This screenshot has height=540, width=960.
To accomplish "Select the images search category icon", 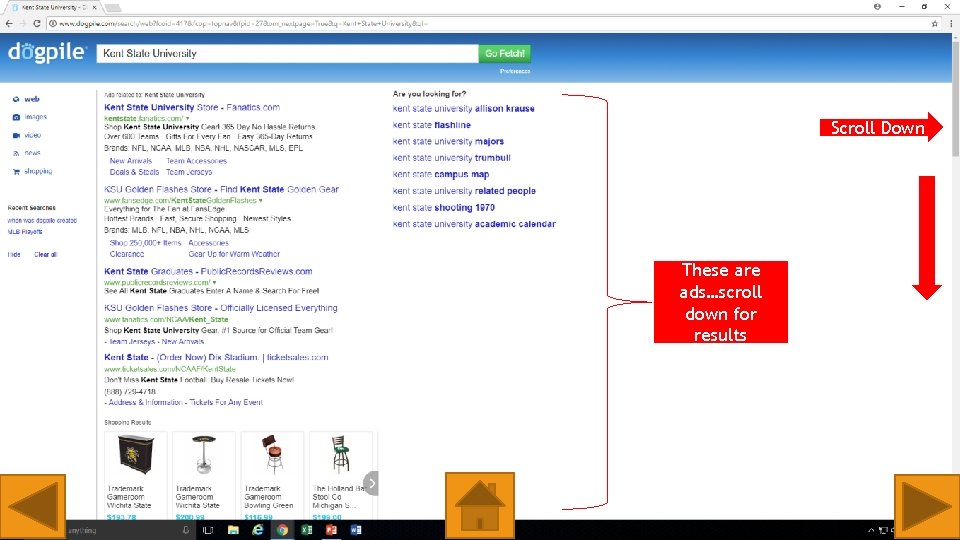I will [16, 117].
